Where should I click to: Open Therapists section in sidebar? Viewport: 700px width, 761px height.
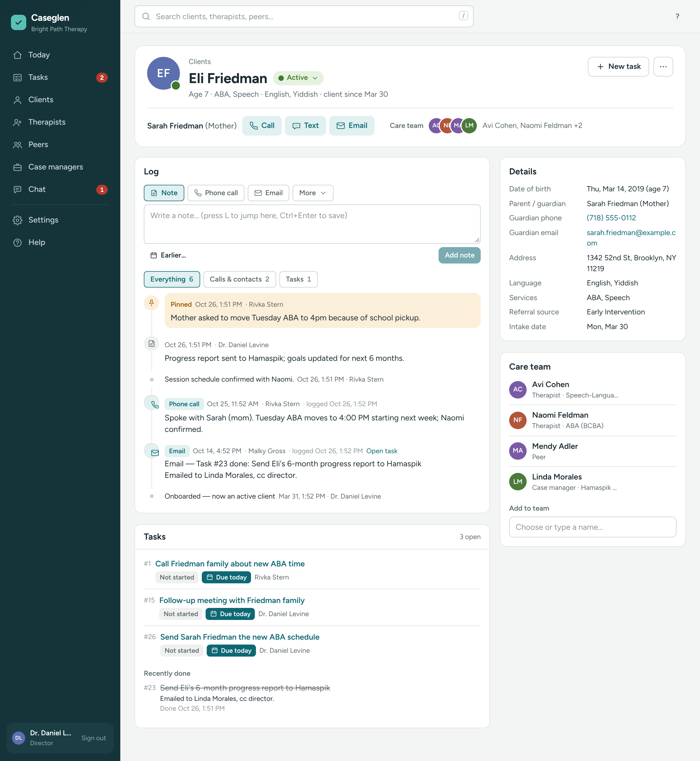point(60,122)
